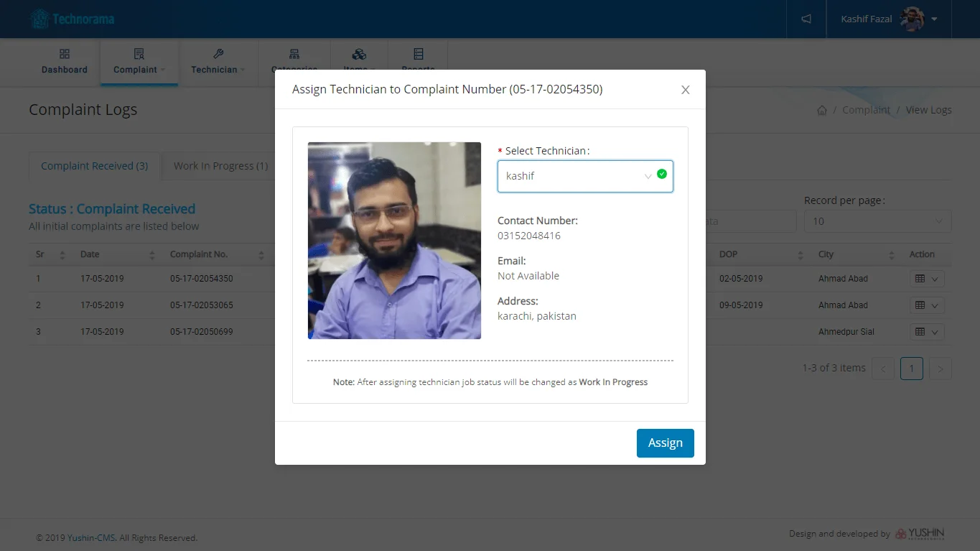Open action menu for first complaint row
980x551 pixels.
(x=926, y=279)
